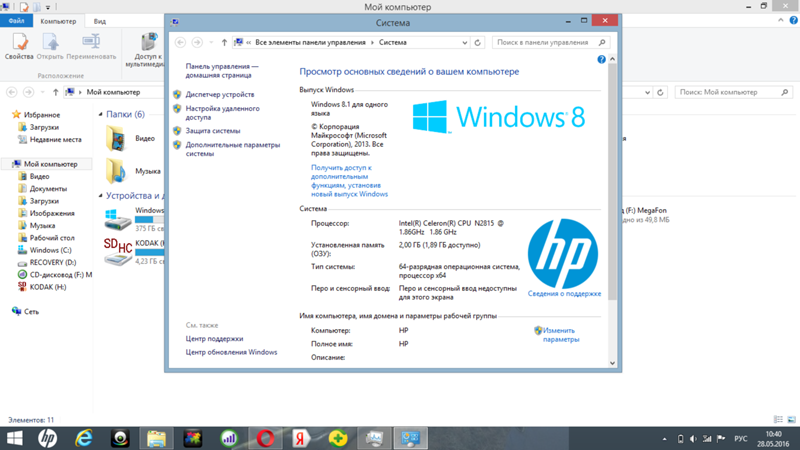This screenshot has width=800, height=450.
Task: Open Opera browser on taskbar
Action: click(x=265, y=438)
